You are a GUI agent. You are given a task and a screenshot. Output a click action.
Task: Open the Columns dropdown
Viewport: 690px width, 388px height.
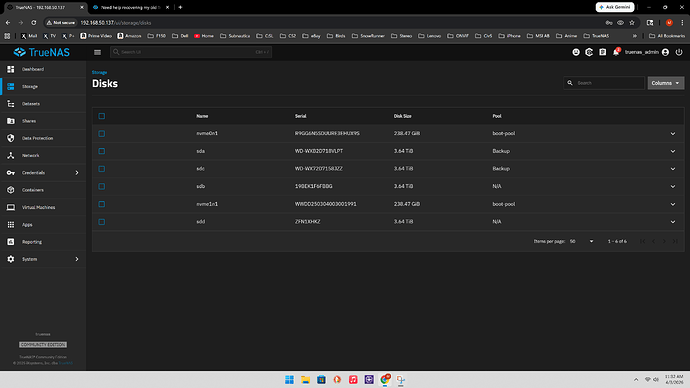point(665,83)
